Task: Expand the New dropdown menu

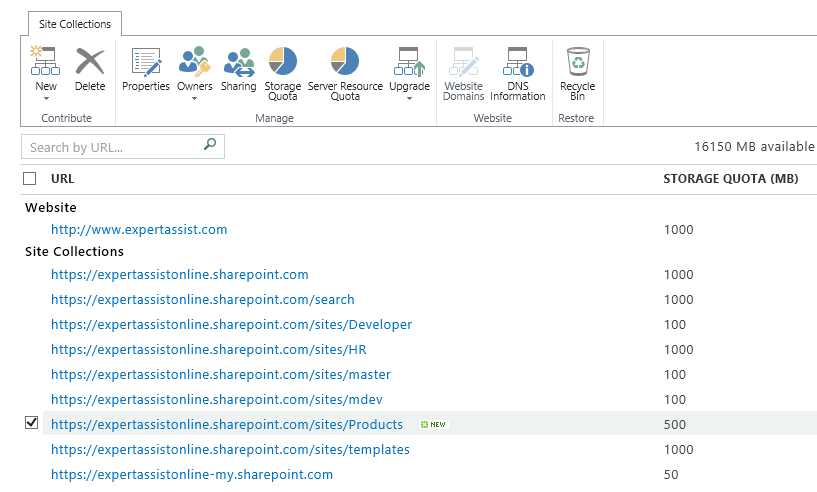Action: tap(46, 98)
